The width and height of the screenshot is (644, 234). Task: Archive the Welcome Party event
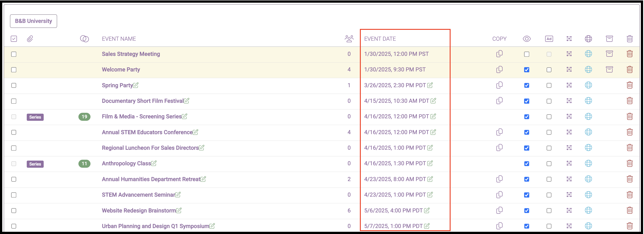tap(609, 69)
